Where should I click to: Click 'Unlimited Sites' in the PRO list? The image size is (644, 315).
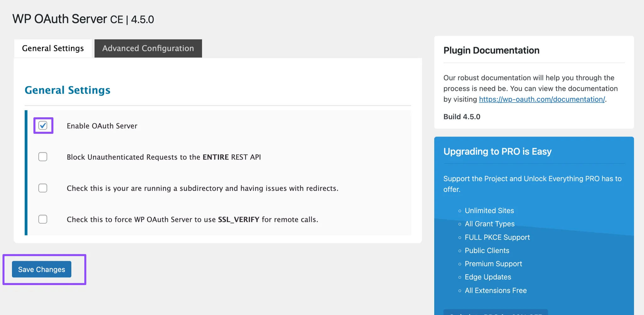click(x=489, y=211)
